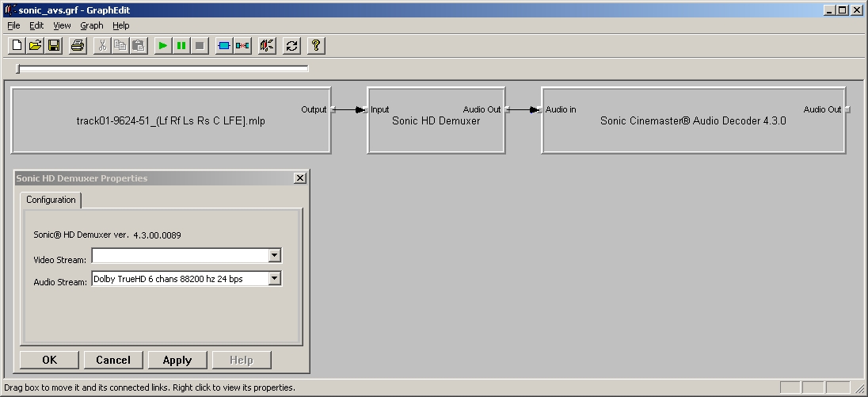Image resolution: width=868 pixels, height=397 pixels.
Task: Open help with question mark icon
Action: 316,45
